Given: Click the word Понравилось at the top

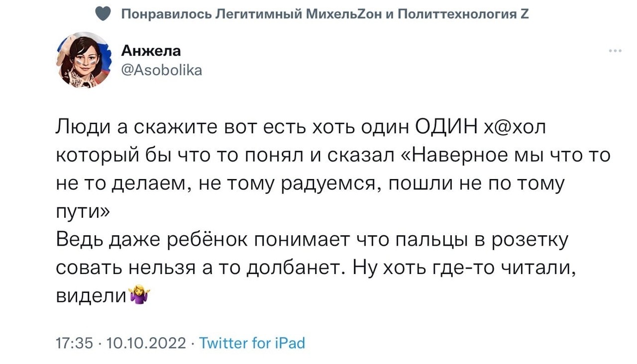Looking at the screenshot, I should [x=167, y=14].
